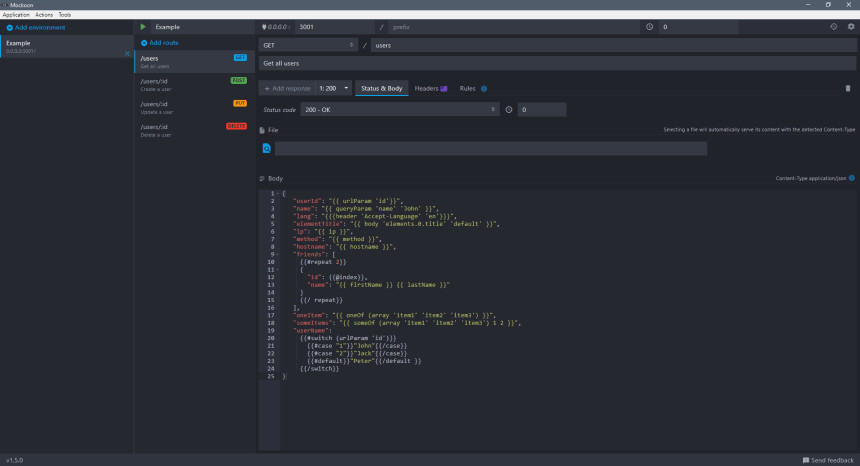
Task: Click the prefix input field
Action: click(513, 27)
